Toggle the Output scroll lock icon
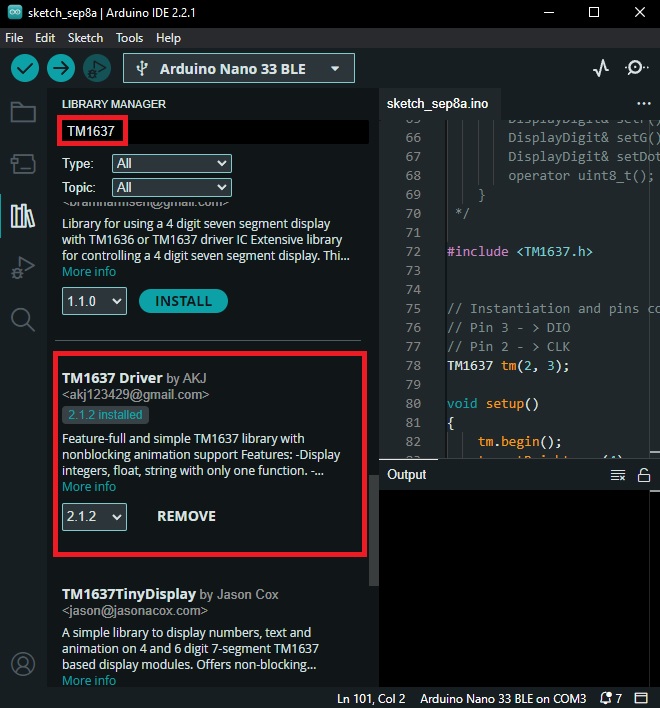The height and width of the screenshot is (708, 660). pos(644,475)
